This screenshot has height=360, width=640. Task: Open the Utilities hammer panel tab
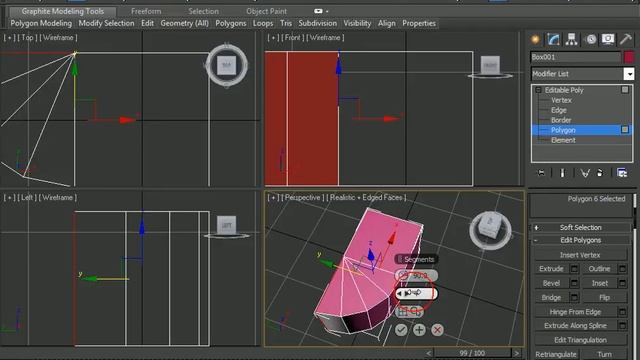pos(625,39)
